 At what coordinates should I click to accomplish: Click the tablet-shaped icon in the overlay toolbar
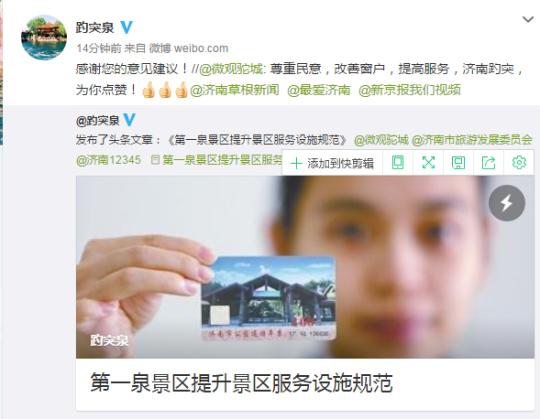pos(398,163)
